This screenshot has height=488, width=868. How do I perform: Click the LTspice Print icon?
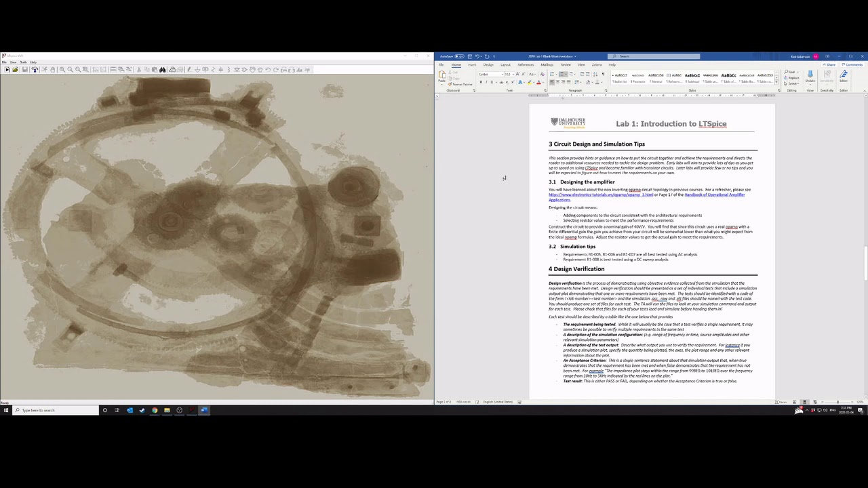(172, 70)
